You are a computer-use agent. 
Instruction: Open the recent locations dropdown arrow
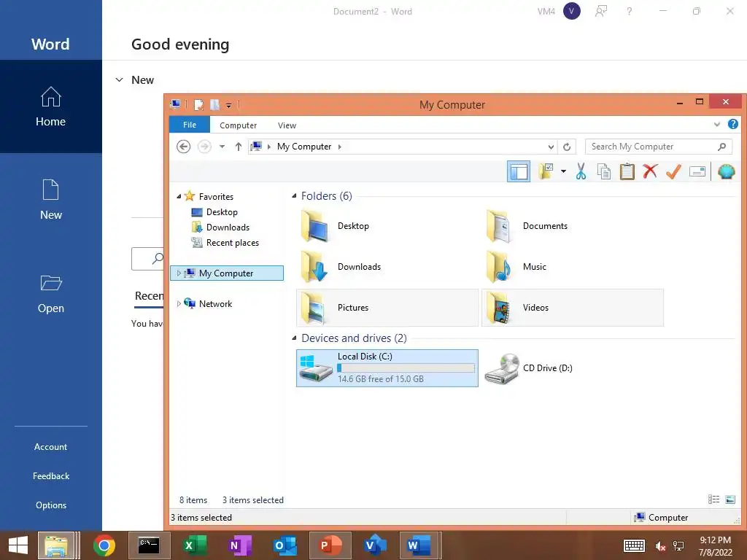(x=222, y=147)
